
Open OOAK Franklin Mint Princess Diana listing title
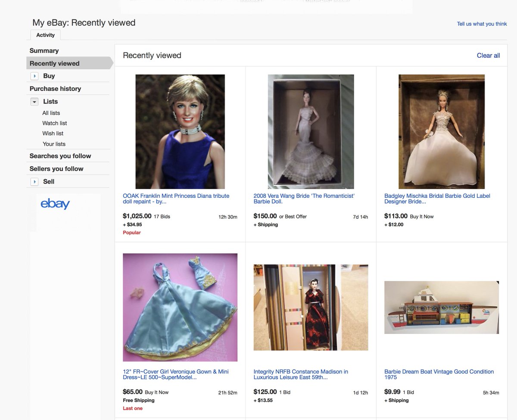[x=176, y=199]
